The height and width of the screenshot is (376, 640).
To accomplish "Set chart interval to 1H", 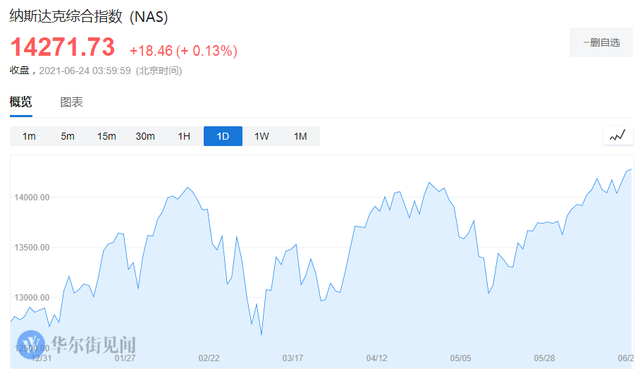I will point(184,136).
